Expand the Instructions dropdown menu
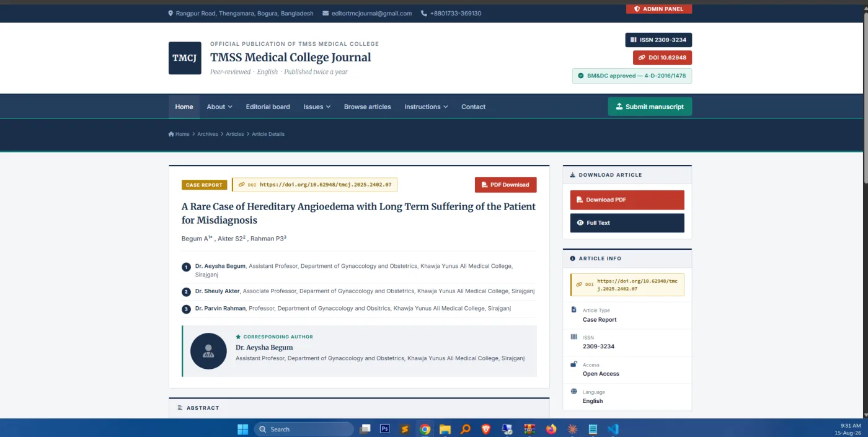868x437 pixels. point(426,107)
